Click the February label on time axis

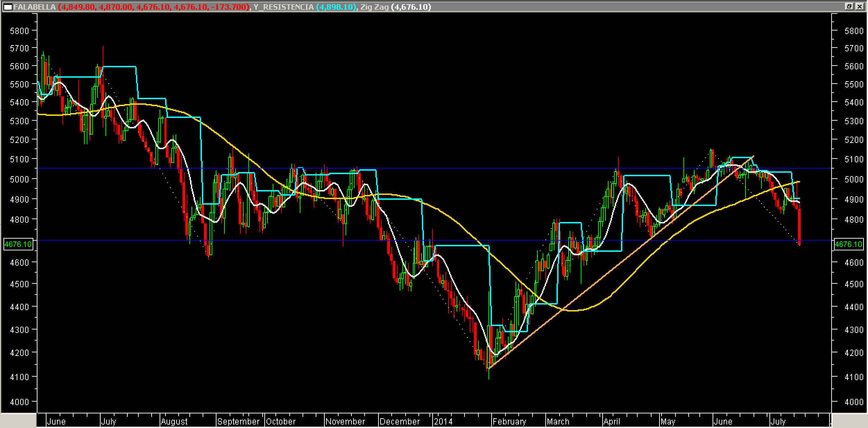[x=509, y=421]
